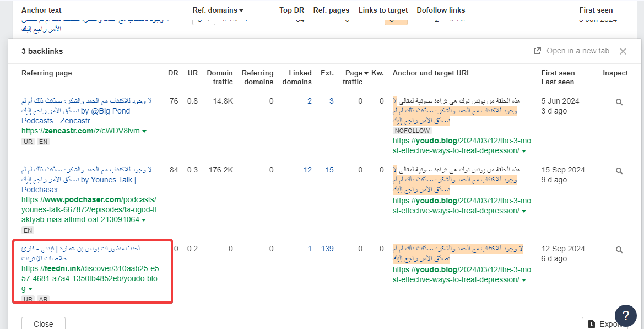
Task: Click linked domains count 12 for podchaser
Action: pos(307,170)
